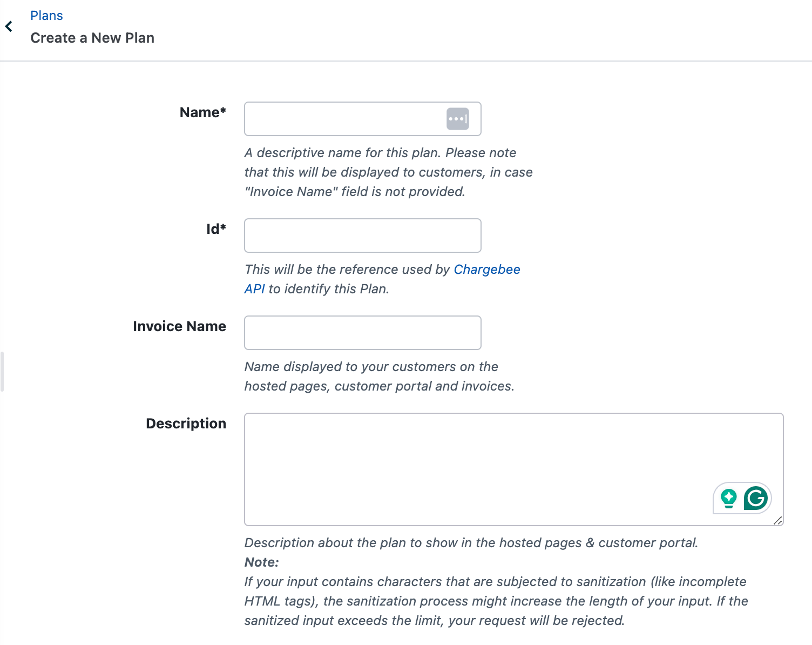The width and height of the screenshot is (812, 645).
Task: Click the Grammarly lightbulb suggestion icon
Action: [729, 498]
